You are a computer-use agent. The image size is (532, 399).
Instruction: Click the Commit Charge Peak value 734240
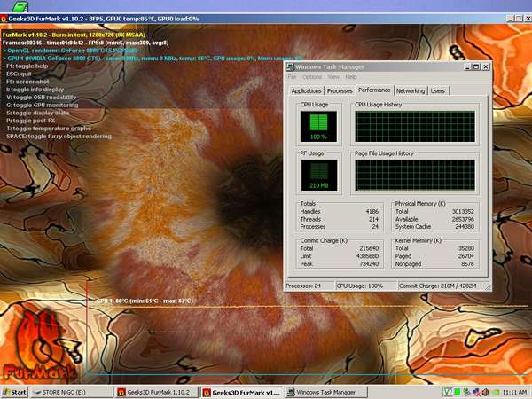pyautogui.click(x=369, y=264)
